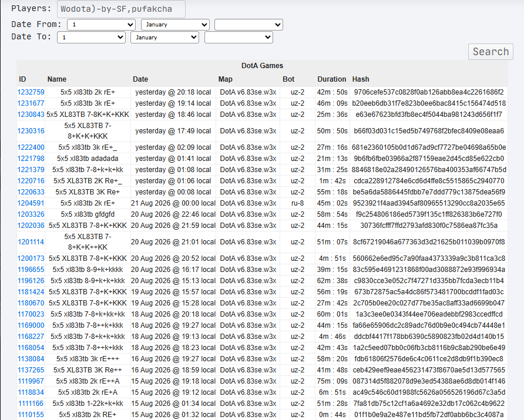Select game name '5x5 xl83tb 2k rE++A'
This screenshot has width=524, height=420.
88,381
